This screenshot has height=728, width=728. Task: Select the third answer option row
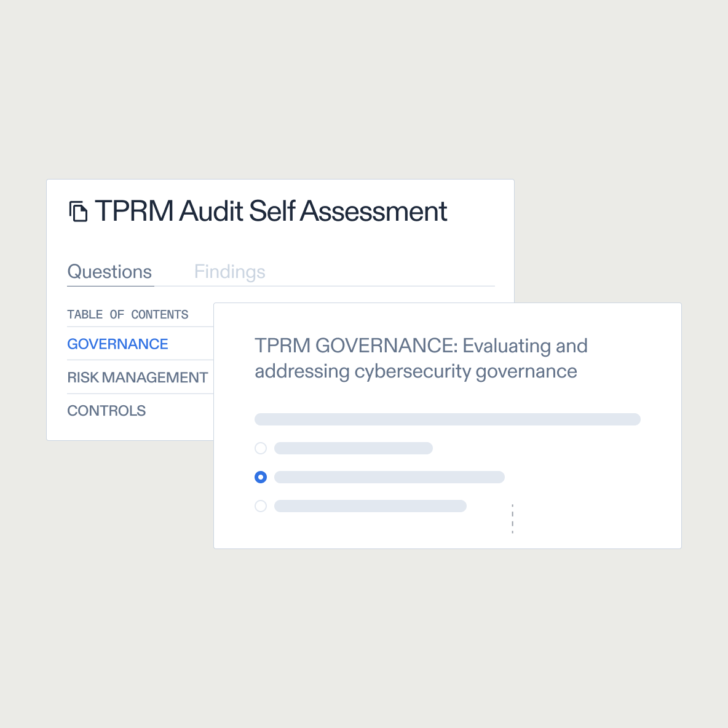click(363, 505)
